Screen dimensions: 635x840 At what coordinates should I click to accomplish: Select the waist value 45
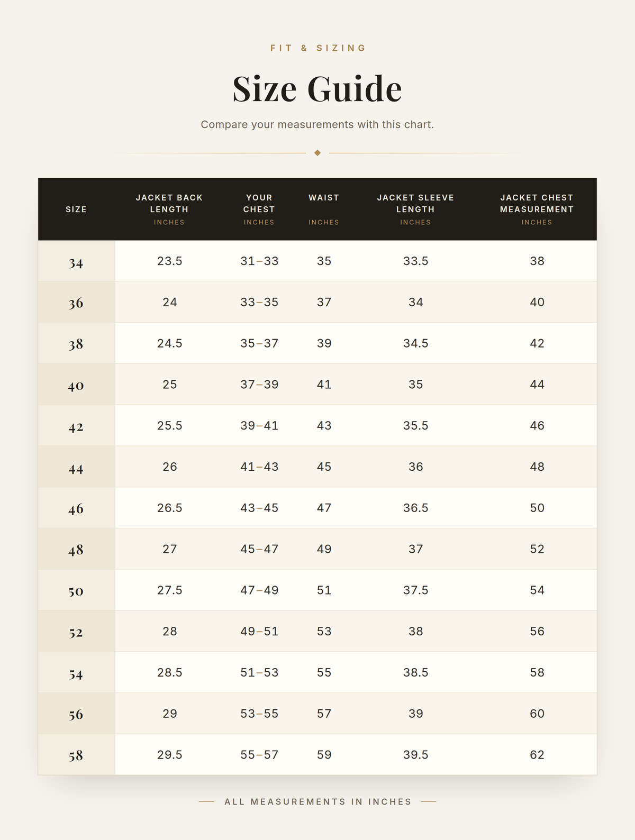click(x=324, y=467)
